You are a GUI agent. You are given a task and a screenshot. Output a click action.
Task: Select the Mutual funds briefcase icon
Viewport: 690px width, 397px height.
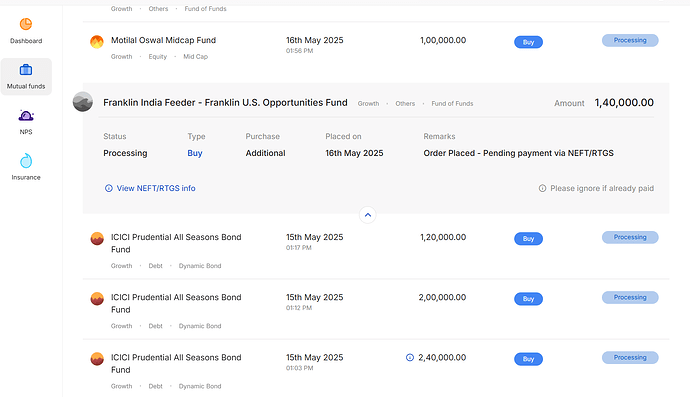(x=26, y=70)
